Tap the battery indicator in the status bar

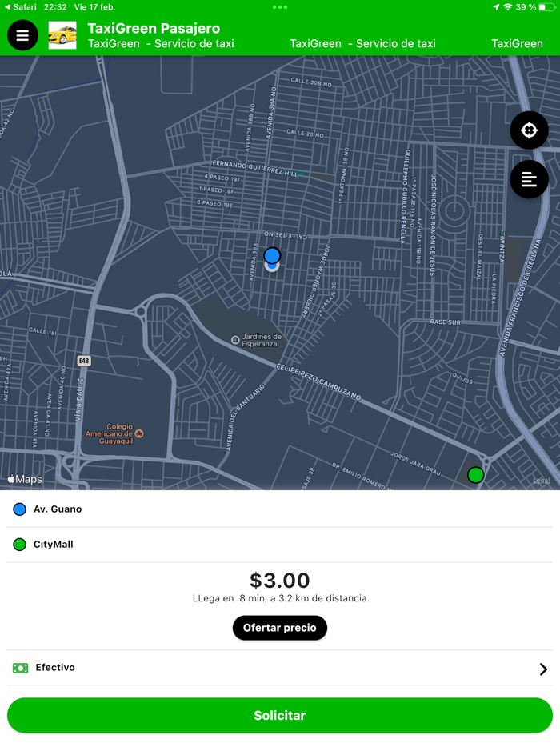click(548, 5)
